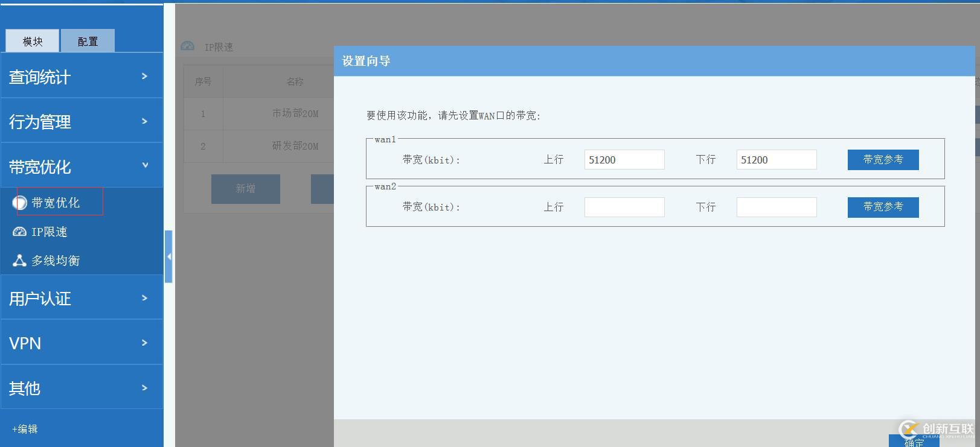The height and width of the screenshot is (447, 980).
Task: Click the 名称 column header
Action: [x=295, y=81]
